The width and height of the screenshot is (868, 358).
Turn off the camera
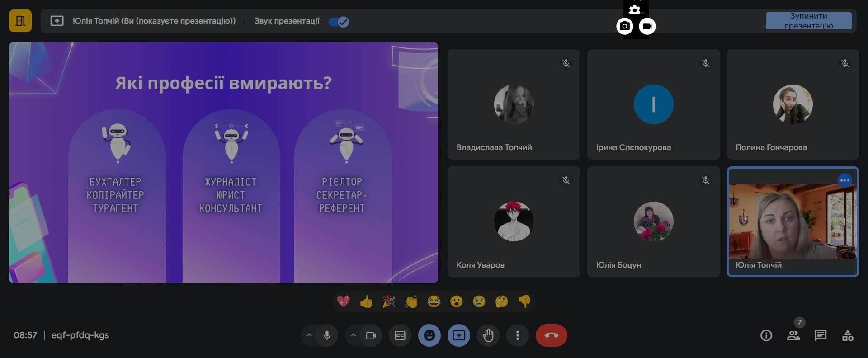371,335
